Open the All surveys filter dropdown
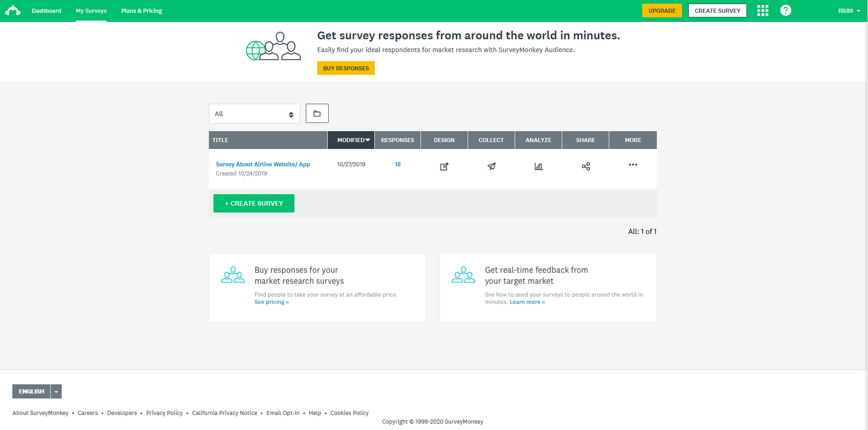Viewport: 868px width, 430px height. pyautogui.click(x=254, y=113)
